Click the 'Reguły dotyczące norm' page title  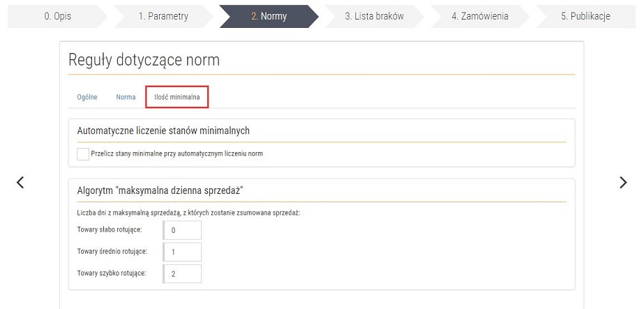click(144, 60)
